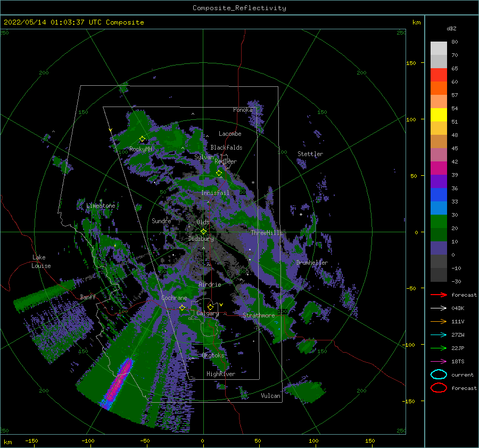The height and width of the screenshot is (448, 479).
Task: Select the white 04DK arrow in legend
Action: click(439, 308)
